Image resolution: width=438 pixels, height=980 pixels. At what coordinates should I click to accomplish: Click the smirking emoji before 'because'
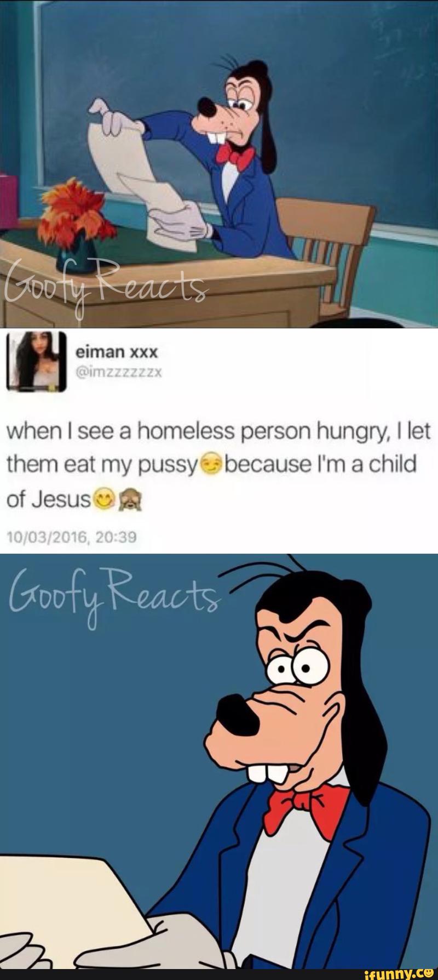point(210,464)
